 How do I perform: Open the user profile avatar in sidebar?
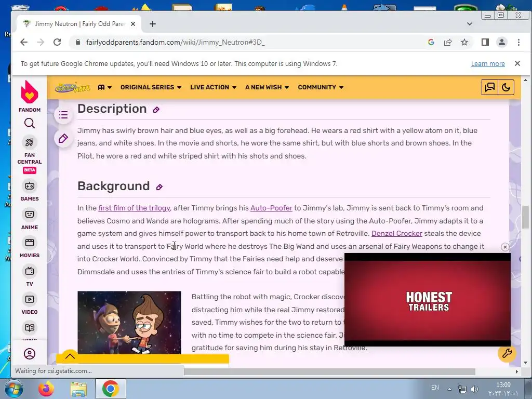pos(30,354)
